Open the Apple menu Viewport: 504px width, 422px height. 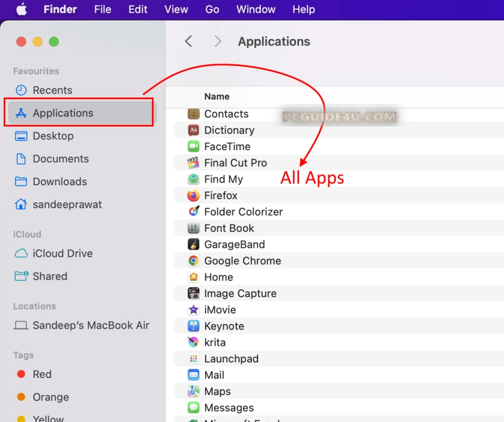click(21, 10)
